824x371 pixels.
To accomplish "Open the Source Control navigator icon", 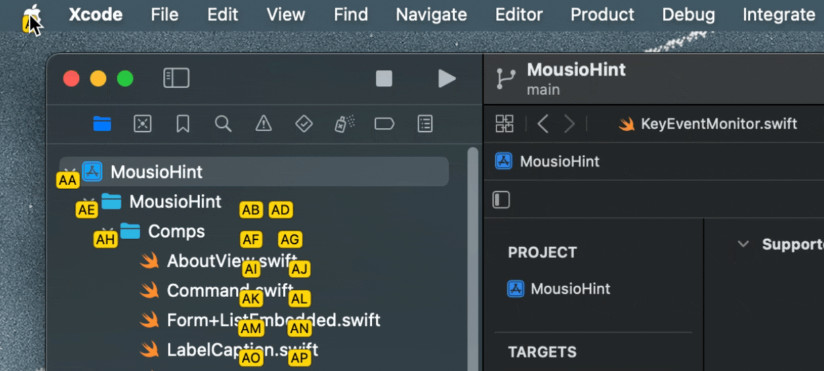I will pyautogui.click(x=142, y=124).
